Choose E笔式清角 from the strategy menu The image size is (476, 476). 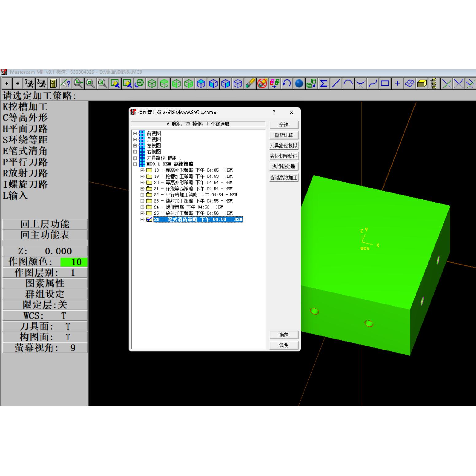tap(25, 151)
